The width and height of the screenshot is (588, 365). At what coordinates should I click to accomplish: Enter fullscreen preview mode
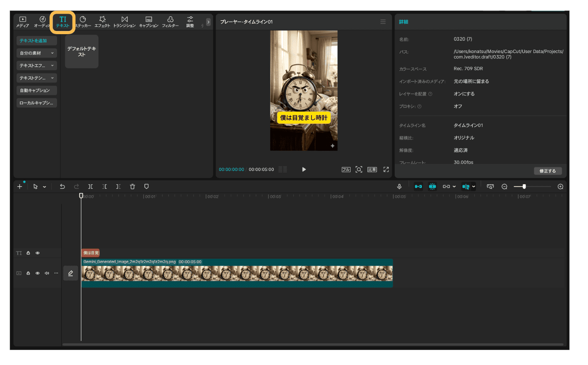386,170
